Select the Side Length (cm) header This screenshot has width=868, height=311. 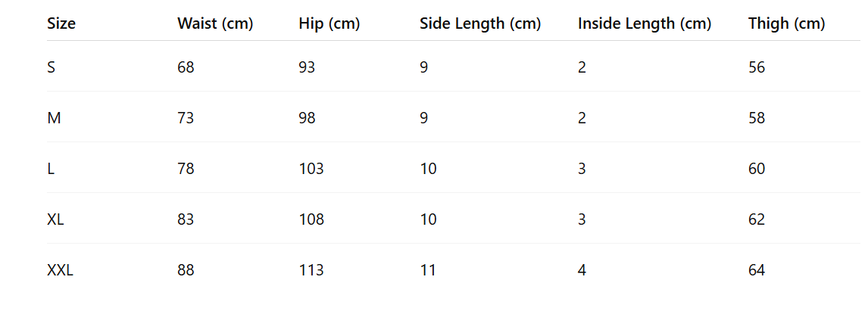(x=480, y=23)
